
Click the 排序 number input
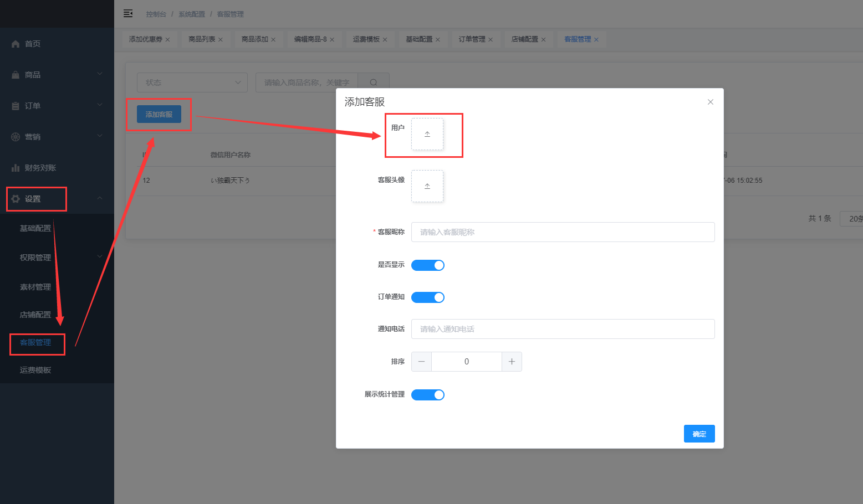(467, 362)
